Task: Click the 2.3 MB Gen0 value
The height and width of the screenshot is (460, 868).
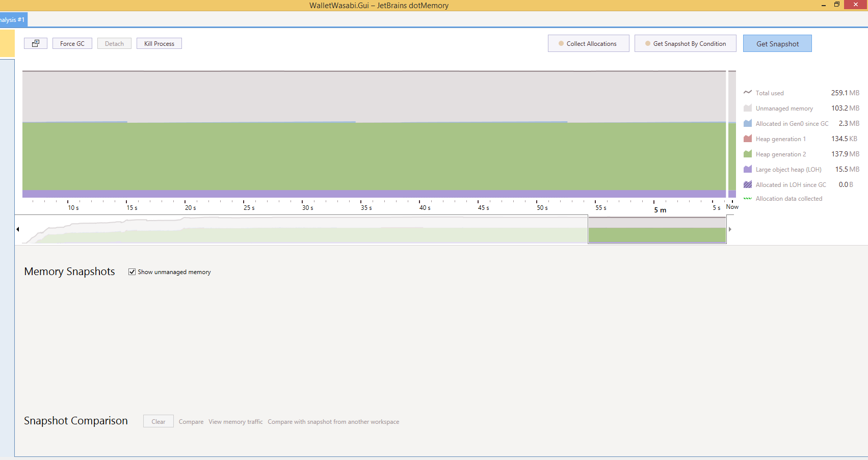Action: (x=849, y=123)
